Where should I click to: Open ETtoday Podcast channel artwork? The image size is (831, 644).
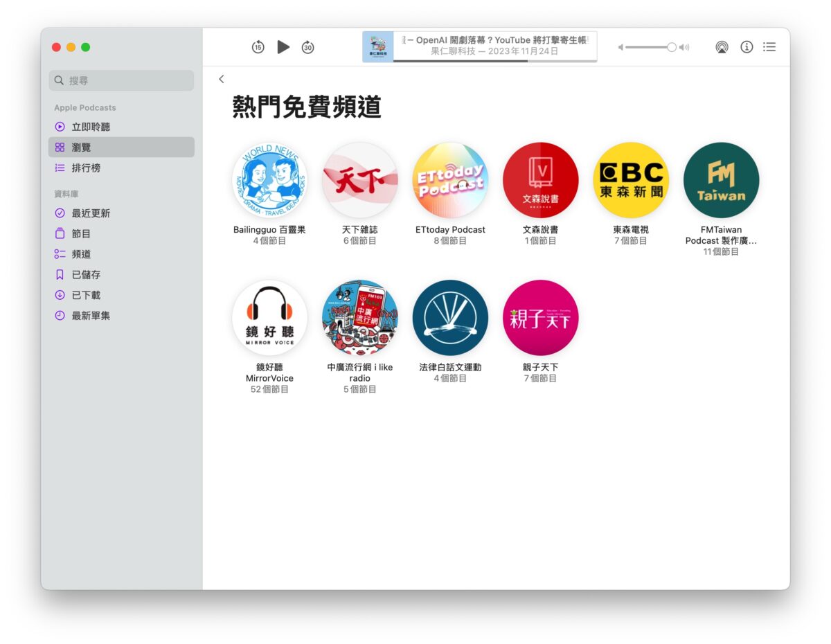pyautogui.click(x=450, y=180)
